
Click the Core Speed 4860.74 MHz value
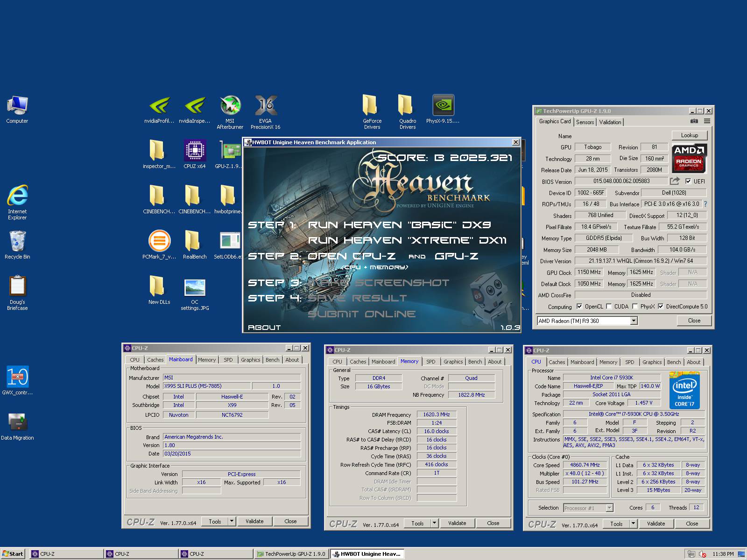tap(585, 465)
